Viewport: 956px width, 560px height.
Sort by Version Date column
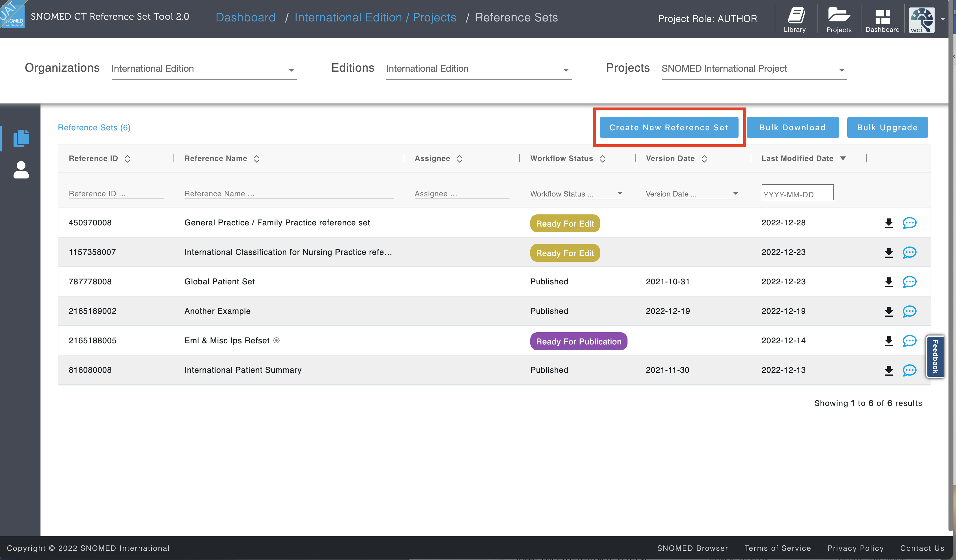point(704,159)
